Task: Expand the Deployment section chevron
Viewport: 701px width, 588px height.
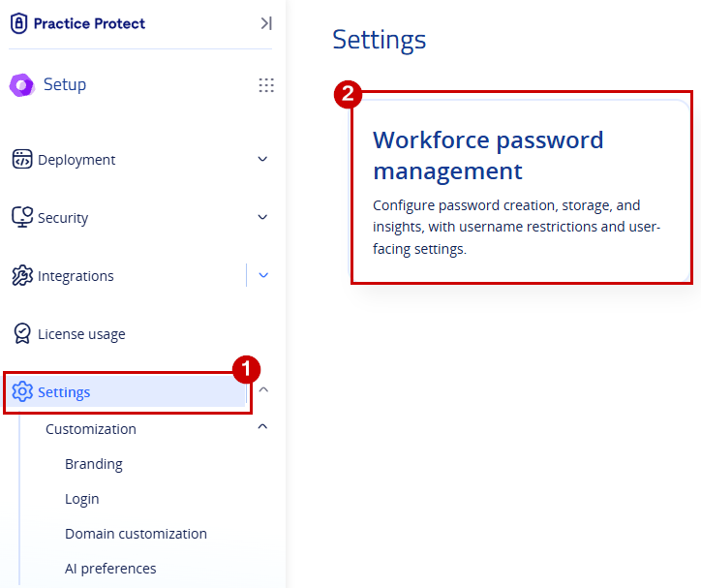Action: point(263,159)
